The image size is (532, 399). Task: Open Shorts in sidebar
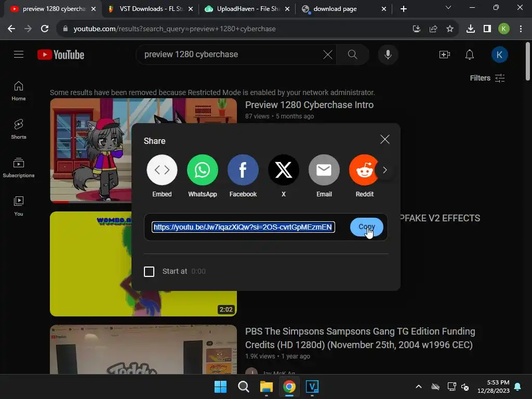[19, 129]
